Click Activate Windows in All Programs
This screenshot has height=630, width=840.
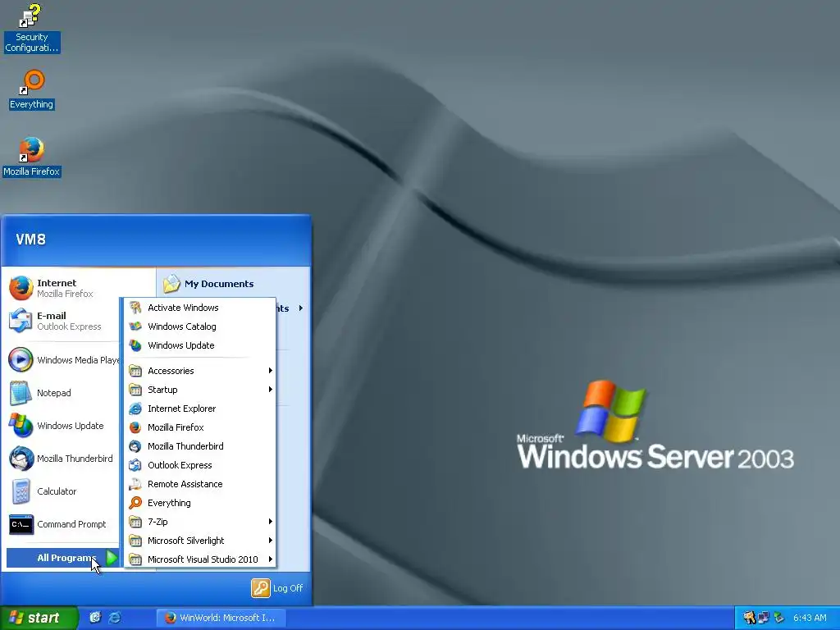[x=200, y=308]
